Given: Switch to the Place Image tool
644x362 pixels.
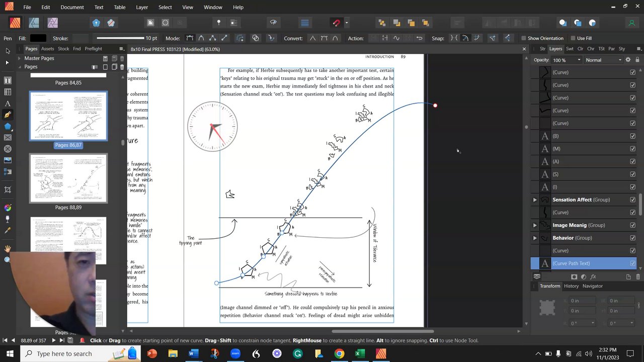Looking at the screenshot, I should (x=8, y=160).
